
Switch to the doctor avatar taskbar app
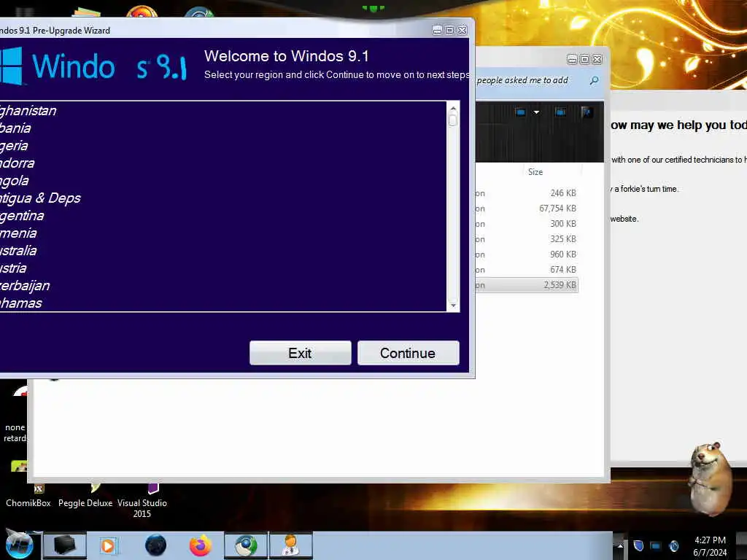tap(290, 545)
